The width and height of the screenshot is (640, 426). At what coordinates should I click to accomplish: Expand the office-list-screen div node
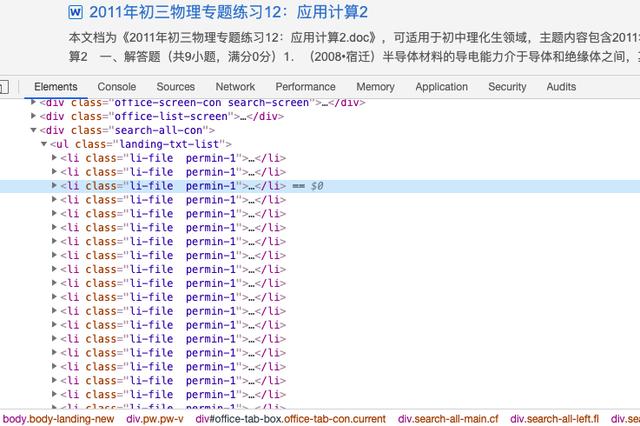coord(33,116)
